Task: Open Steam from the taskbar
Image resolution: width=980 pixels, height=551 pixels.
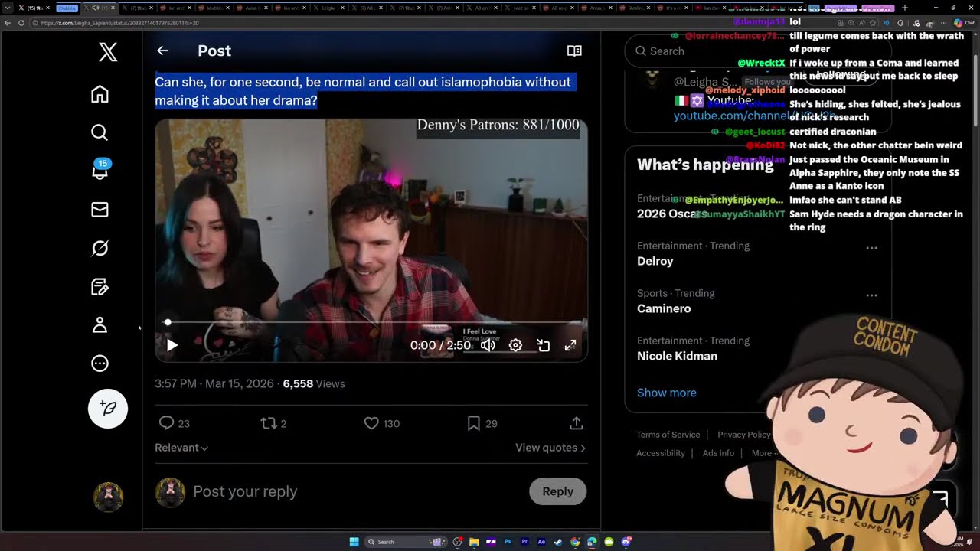Action: tap(558, 542)
